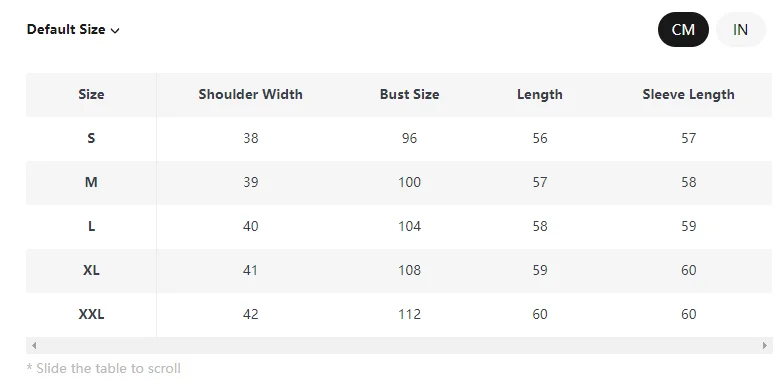This screenshot has height=388, width=783.
Task: Switch units to IN
Action: [741, 29]
